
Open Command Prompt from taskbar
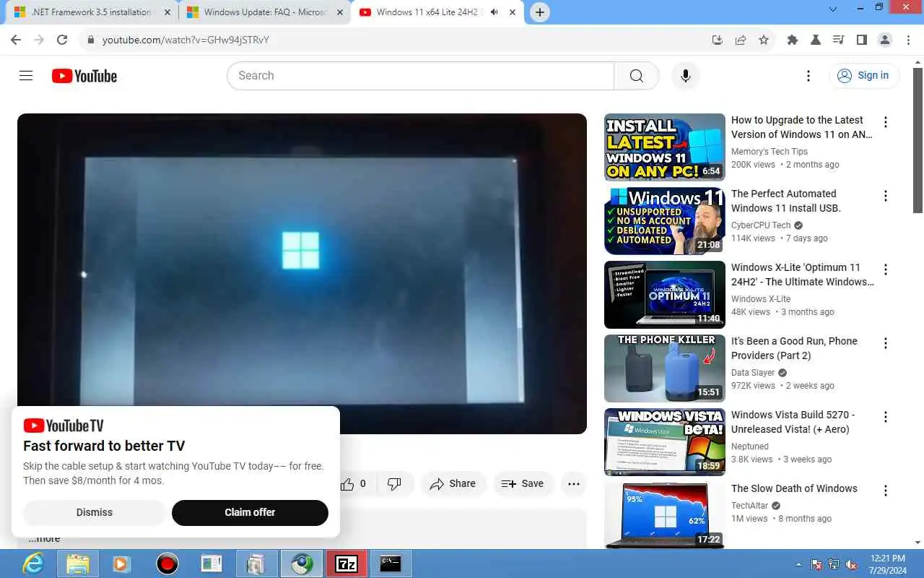coord(391,564)
